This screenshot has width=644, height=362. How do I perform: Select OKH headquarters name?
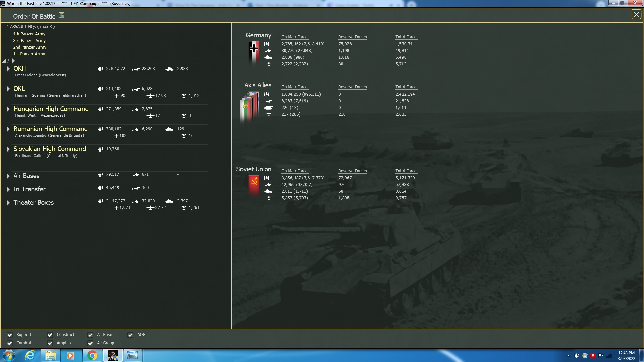click(x=20, y=69)
